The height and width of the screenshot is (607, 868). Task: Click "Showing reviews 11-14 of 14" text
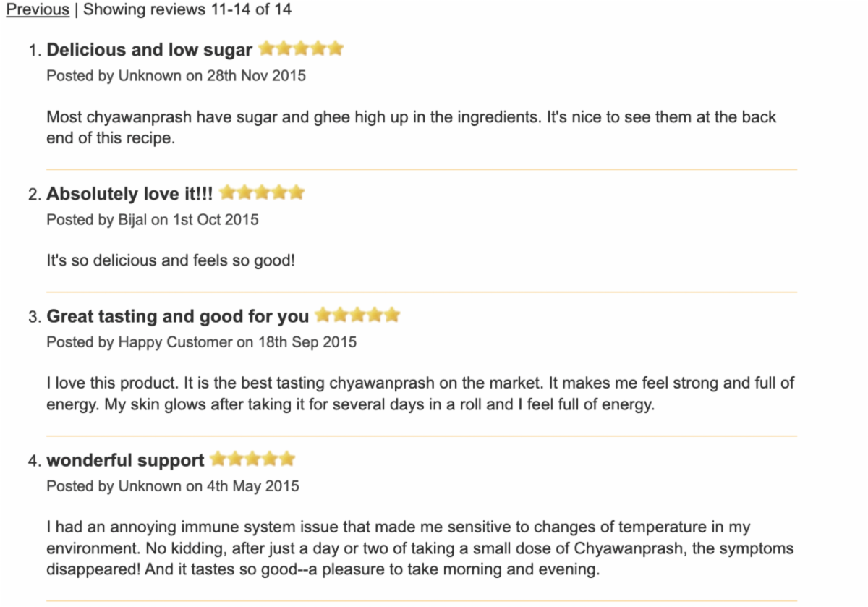point(187,10)
